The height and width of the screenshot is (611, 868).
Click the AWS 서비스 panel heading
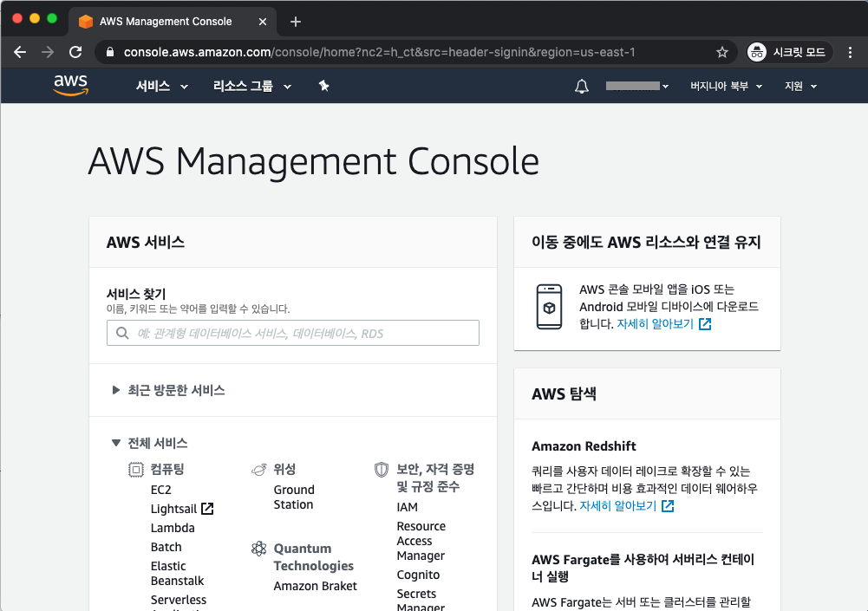click(x=146, y=243)
